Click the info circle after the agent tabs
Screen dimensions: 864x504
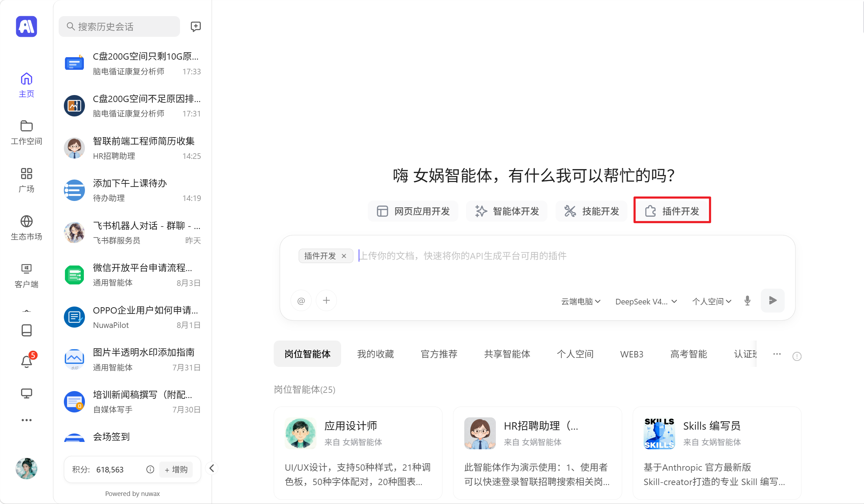(x=797, y=356)
